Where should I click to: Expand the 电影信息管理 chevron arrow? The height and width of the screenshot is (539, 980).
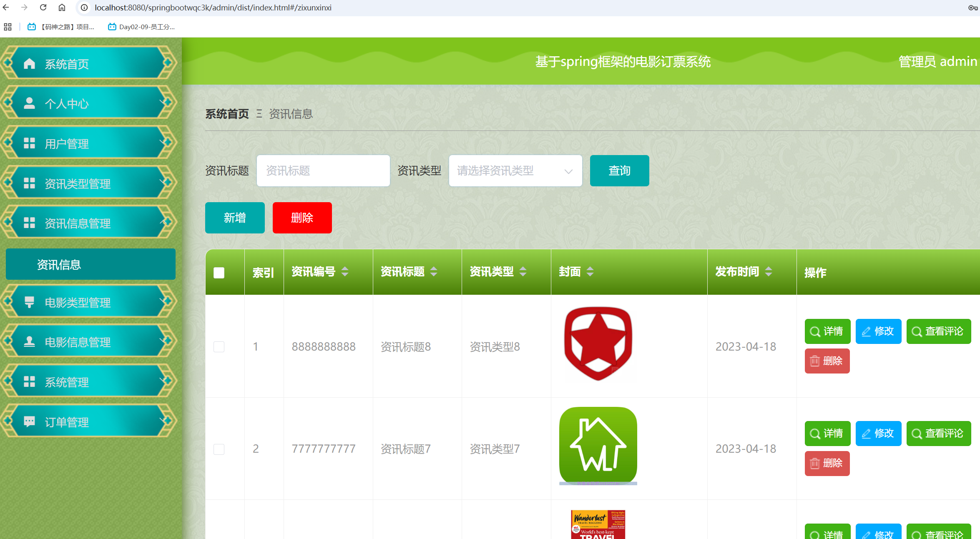164,341
